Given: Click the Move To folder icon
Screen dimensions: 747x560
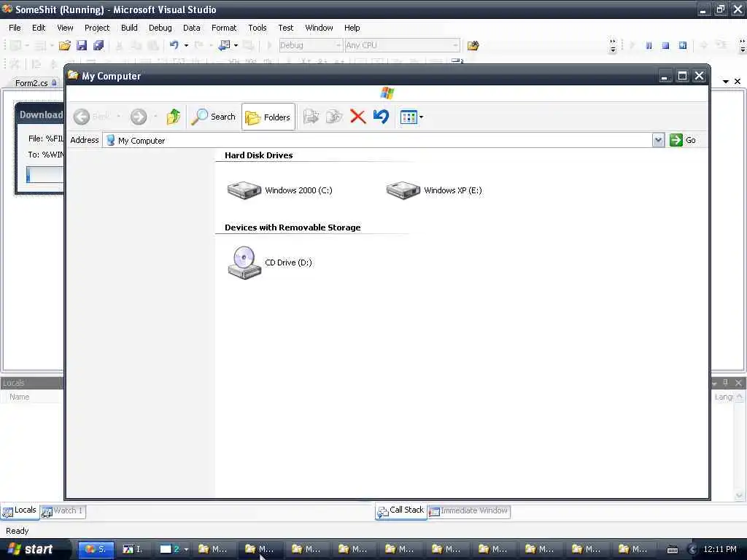Looking at the screenshot, I should pyautogui.click(x=311, y=117).
